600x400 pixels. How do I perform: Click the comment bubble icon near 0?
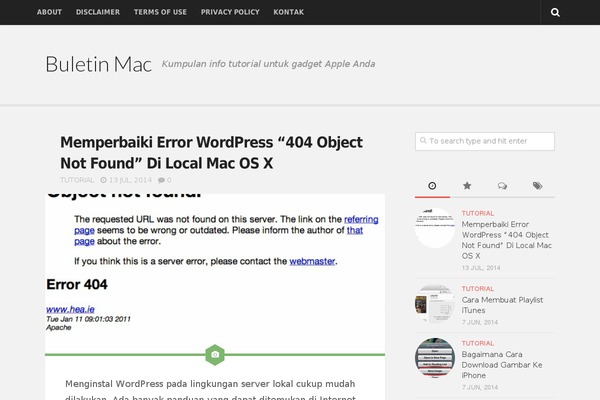(161, 180)
